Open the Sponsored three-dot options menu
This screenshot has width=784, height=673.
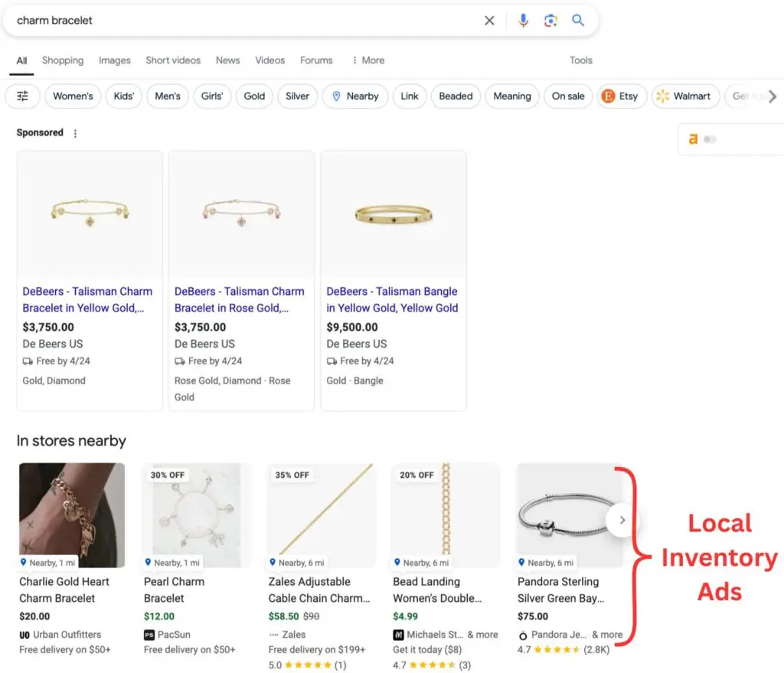(x=75, y=132)
